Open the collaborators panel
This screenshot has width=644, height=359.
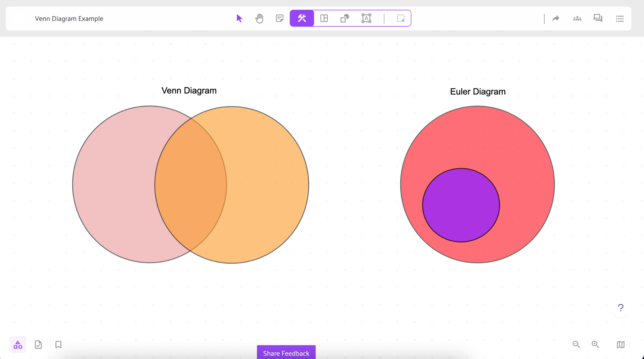(577, 18)
